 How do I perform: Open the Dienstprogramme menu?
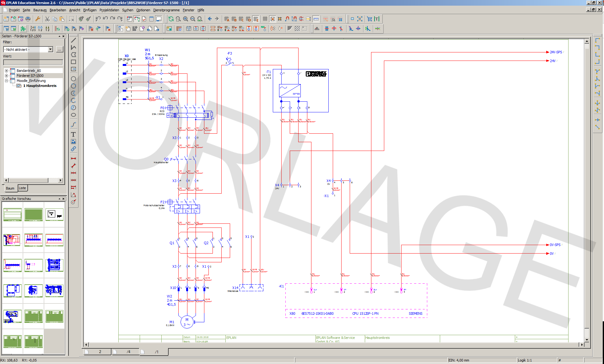pyautogui.click(x=166, y=10)
